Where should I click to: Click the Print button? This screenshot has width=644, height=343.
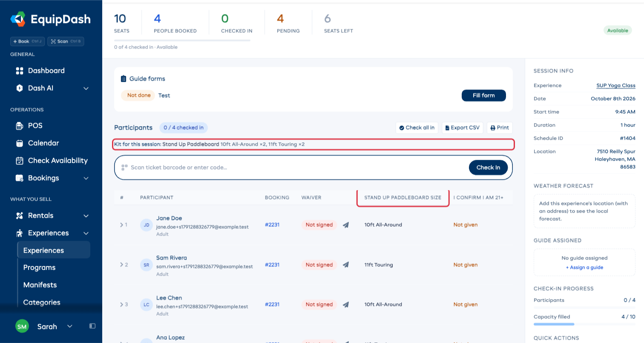click(500, 128)
